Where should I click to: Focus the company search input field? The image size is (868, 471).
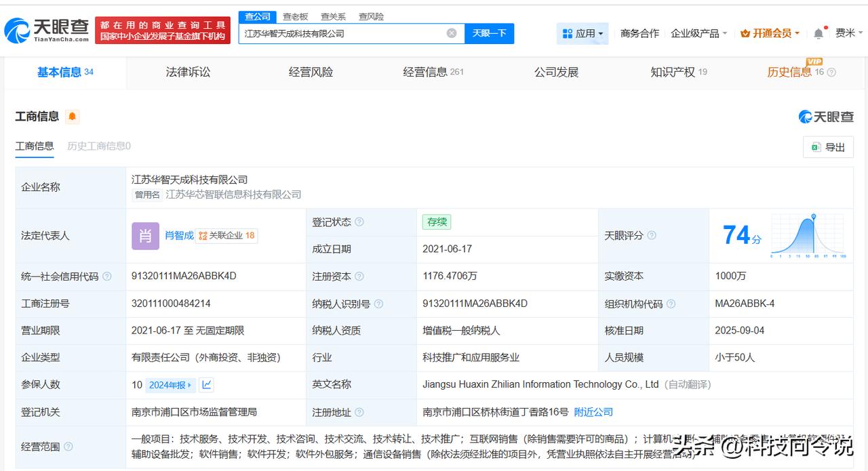(351, 33)
